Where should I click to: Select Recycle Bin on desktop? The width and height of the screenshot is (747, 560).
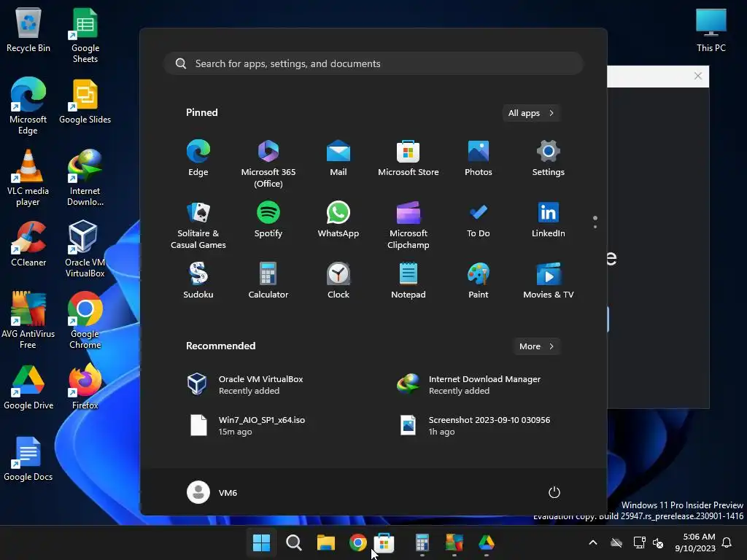point(28,31)
